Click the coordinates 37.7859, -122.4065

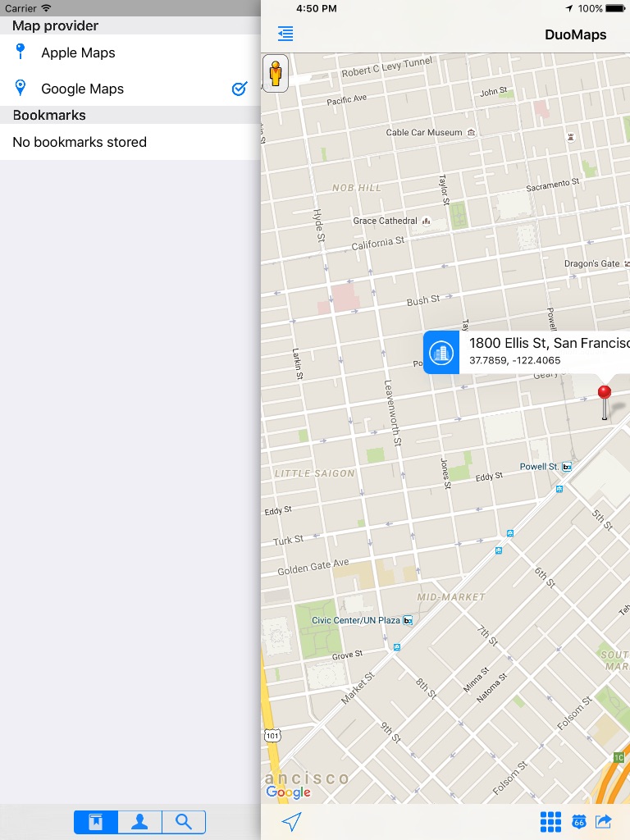click(515, 361)
